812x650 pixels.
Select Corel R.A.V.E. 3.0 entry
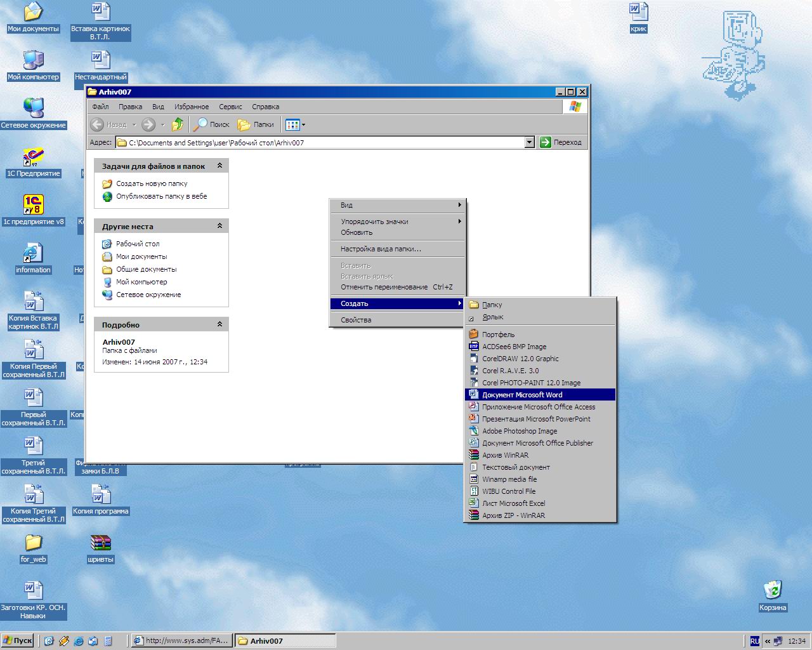coord(540,371)
